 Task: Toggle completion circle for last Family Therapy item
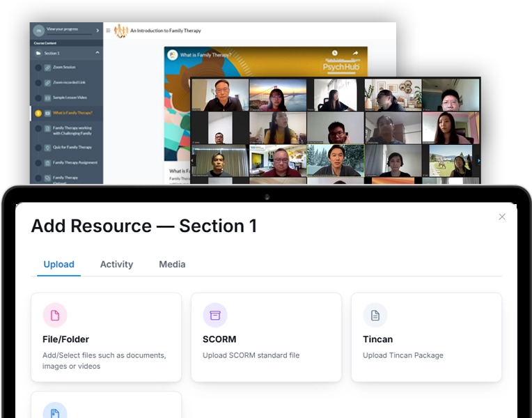pyautogui.click(x=38, y=178)
